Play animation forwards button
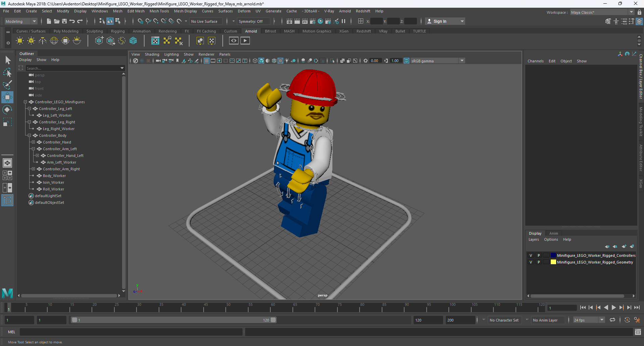This screenshot has width=644, height=346. click(613, 307)
